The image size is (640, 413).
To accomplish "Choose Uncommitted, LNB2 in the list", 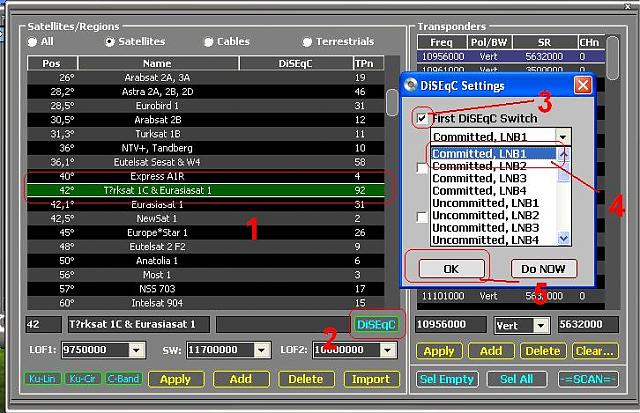I will tap(493, 215).
